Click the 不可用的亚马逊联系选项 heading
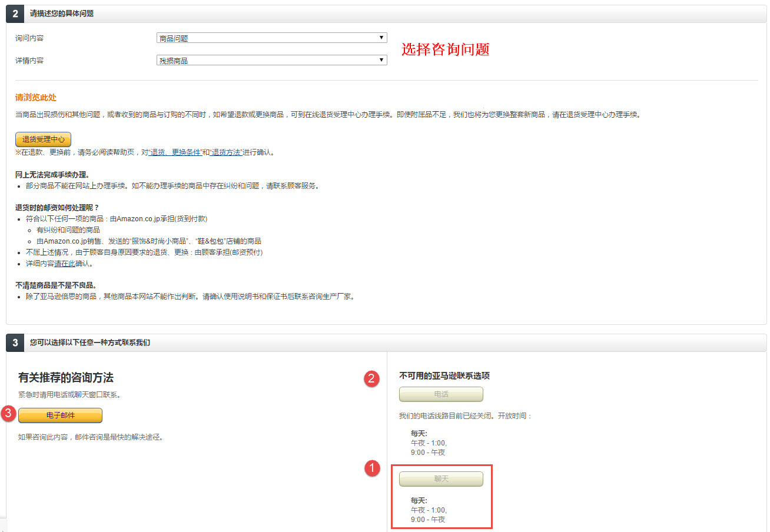This screenshot has width=770, height=532. [444, 375]
